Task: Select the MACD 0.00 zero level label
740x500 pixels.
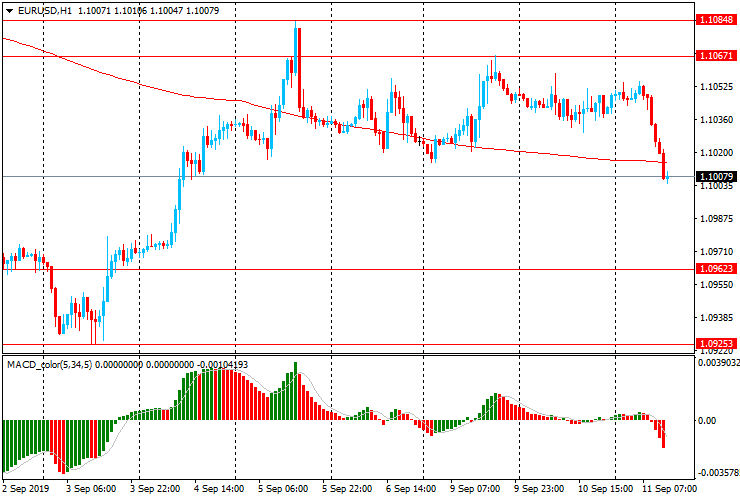Action: (706, 421)
